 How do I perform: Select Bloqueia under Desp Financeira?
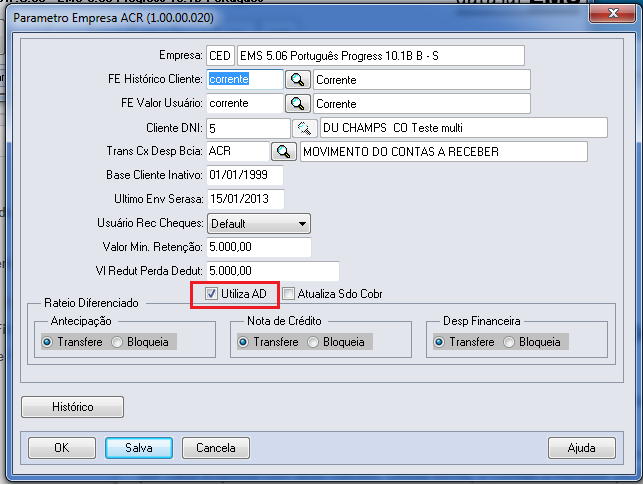(509, 342)
